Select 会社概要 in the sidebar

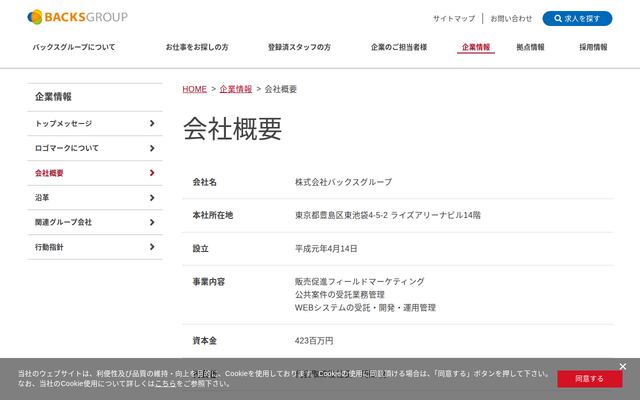pos(95,173)
